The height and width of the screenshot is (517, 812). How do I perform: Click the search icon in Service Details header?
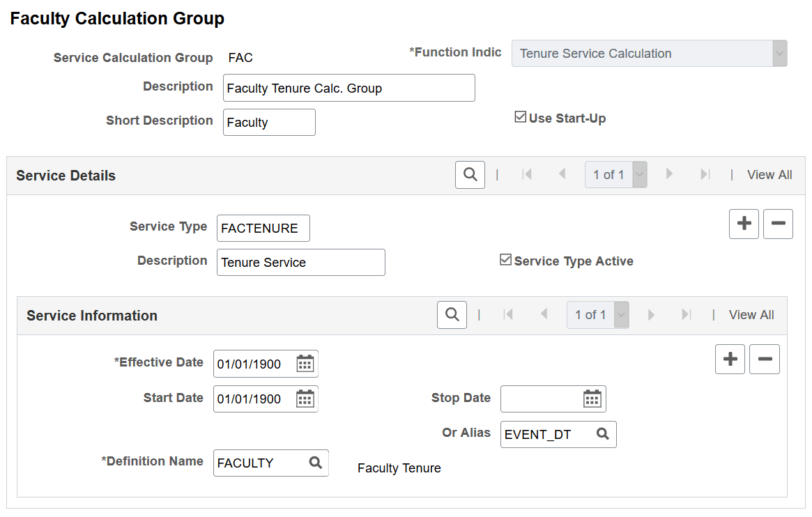pyautogui.click(x=469, y=174)
